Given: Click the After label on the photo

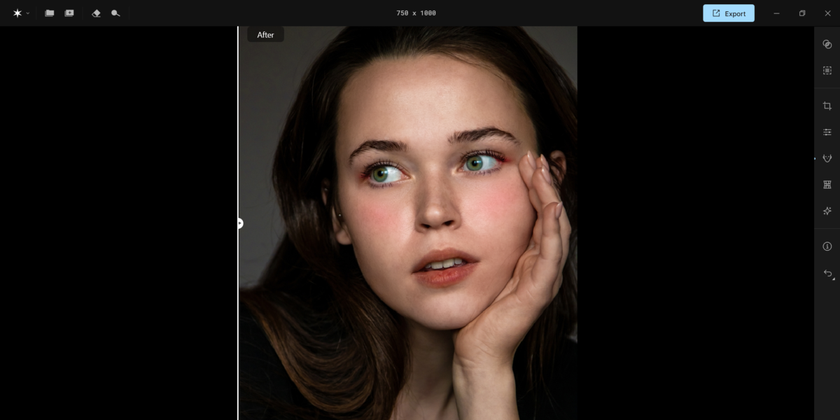Looking at the screenshot, I should click(x=265, y=35).
